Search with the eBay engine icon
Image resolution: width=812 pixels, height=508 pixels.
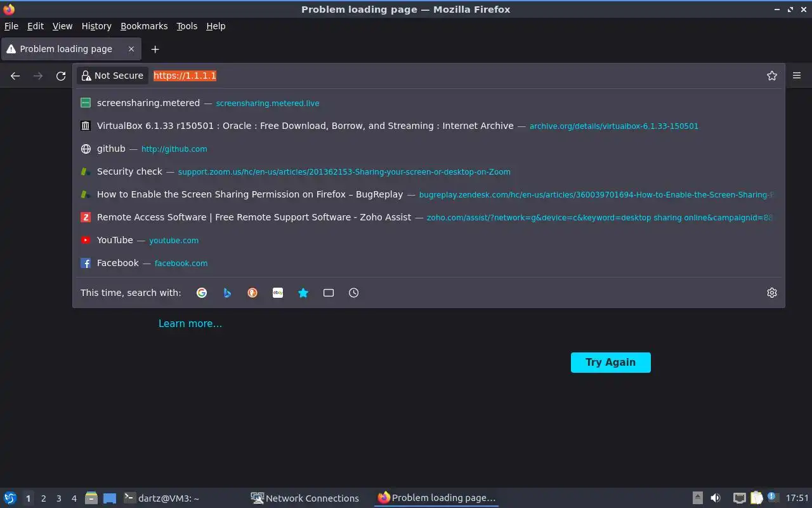coord(278,293)
